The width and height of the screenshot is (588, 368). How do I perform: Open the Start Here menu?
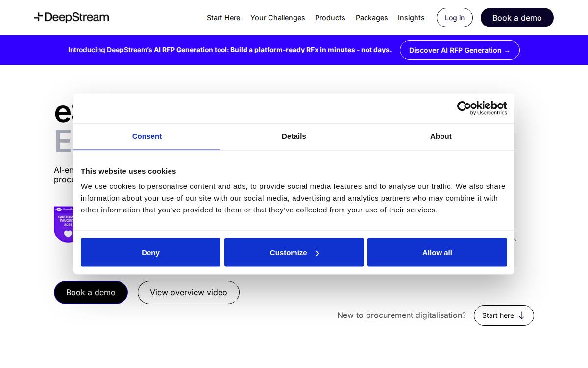(x=223, y=18)
